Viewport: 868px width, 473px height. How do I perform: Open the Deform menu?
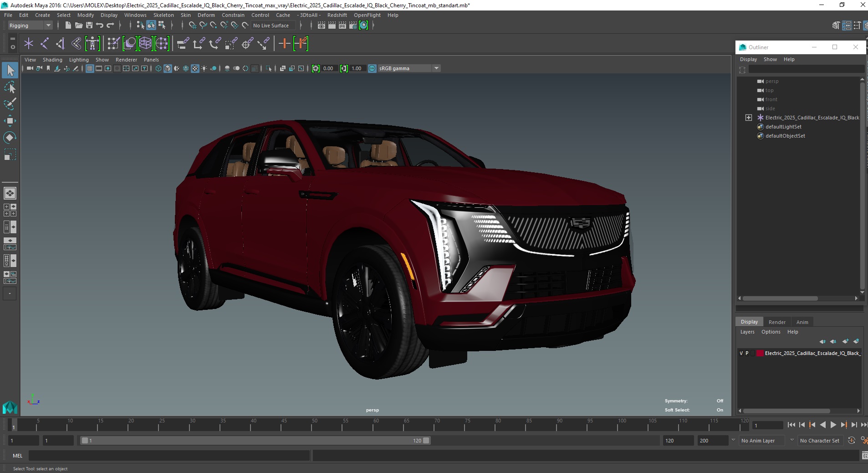point(206,15)
